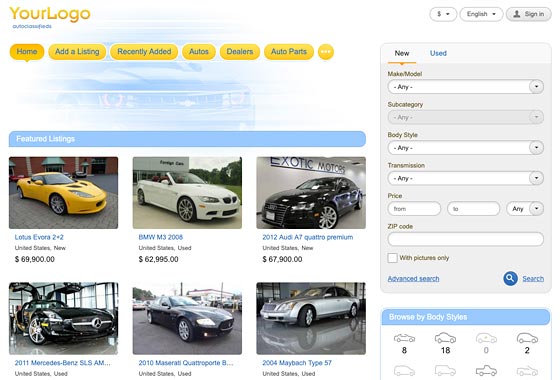
Task: Click the Featured Listings header
Action: [x=187, y=139]
